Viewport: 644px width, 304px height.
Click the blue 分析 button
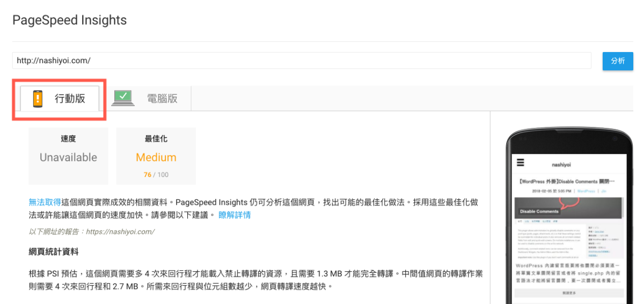[x=618, y=61]
